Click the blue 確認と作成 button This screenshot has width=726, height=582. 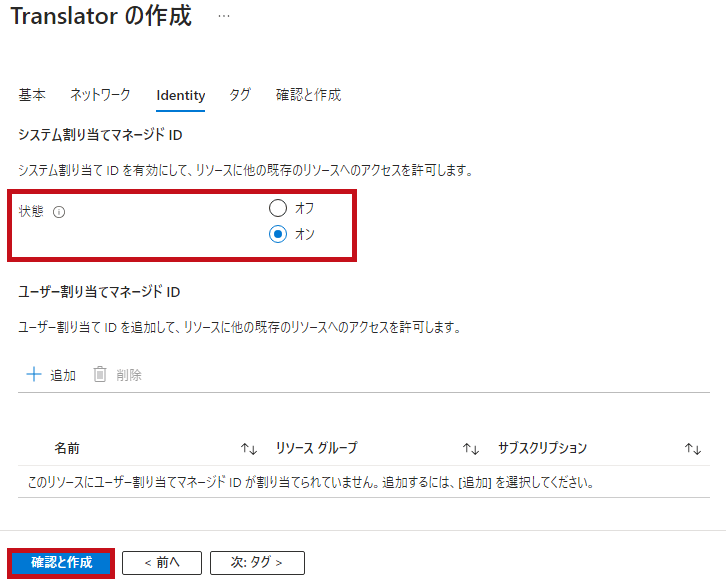[62, 563]
